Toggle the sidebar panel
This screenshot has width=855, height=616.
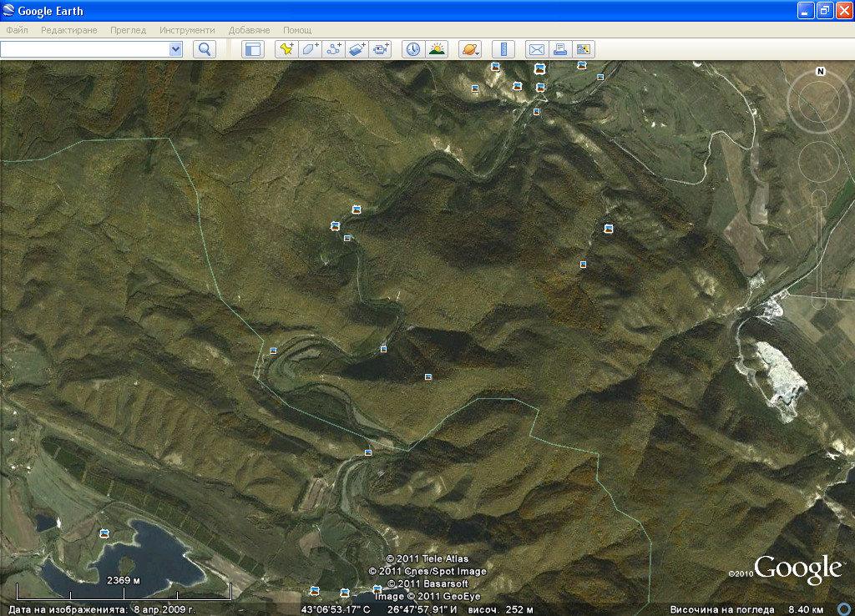(252, 49)
